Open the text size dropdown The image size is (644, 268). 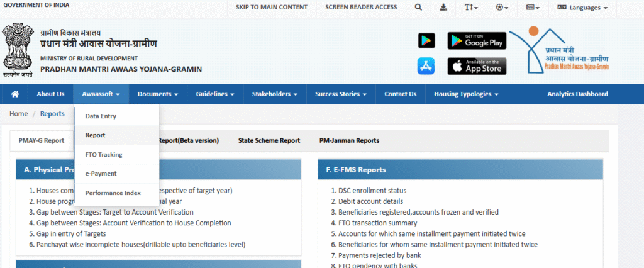(470, 8)
